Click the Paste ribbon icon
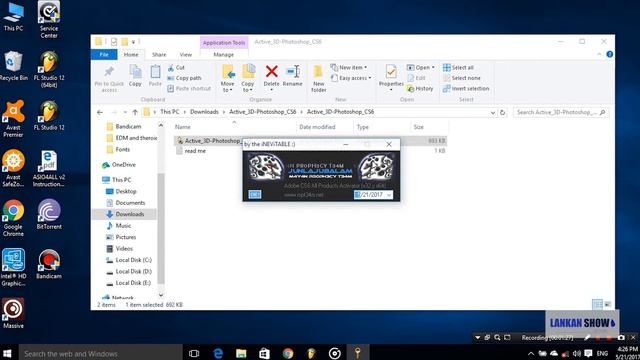Screen dimensions: 640x360 point(155,72)
